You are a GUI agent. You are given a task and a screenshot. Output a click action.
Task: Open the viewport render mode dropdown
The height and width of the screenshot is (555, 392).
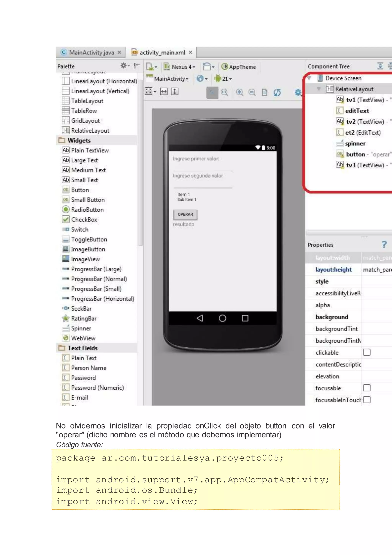coord(150,91)
